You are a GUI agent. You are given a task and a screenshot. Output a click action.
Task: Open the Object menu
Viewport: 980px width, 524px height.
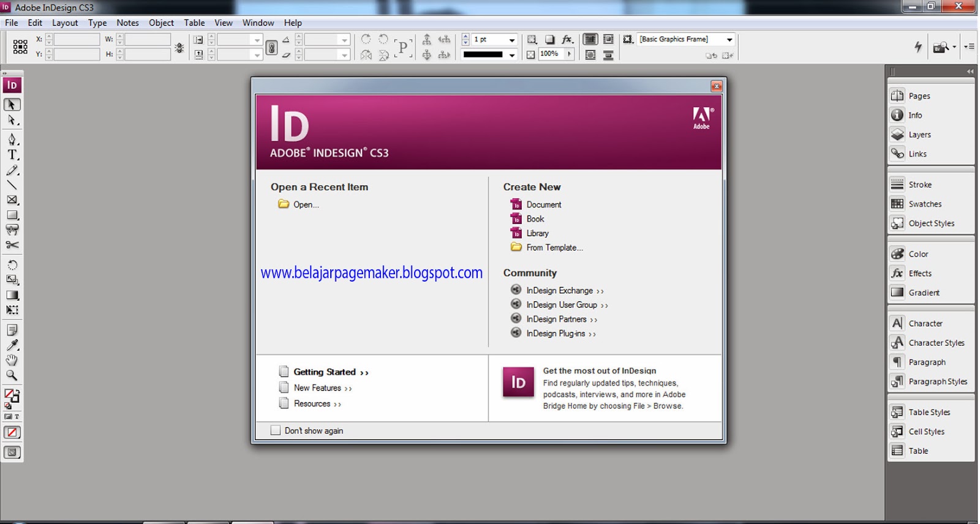coord(161,23)
